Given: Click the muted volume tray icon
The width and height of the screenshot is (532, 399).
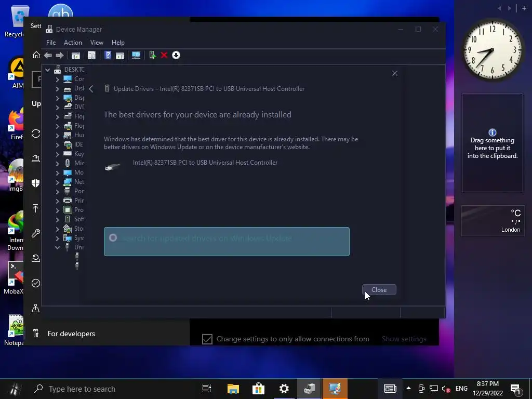Looking at the screenshot, I should point(446,389).
